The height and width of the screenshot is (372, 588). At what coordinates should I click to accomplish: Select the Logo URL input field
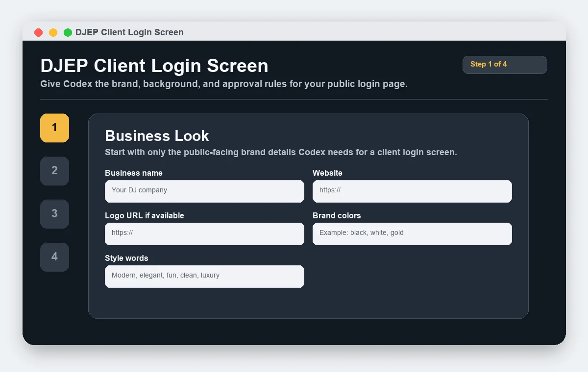coord(204,233)
